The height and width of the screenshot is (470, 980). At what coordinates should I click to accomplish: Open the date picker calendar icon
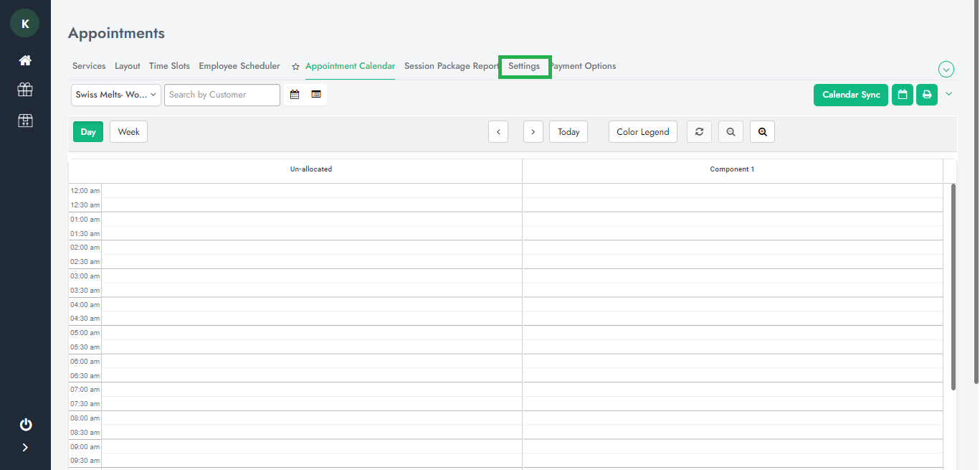295,95
